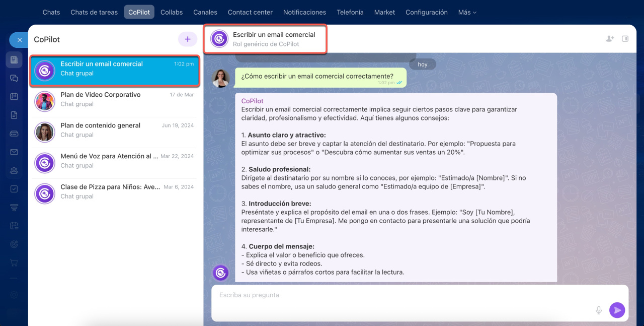Click the Escribir un email comercial chat header title

click(274, 35)
